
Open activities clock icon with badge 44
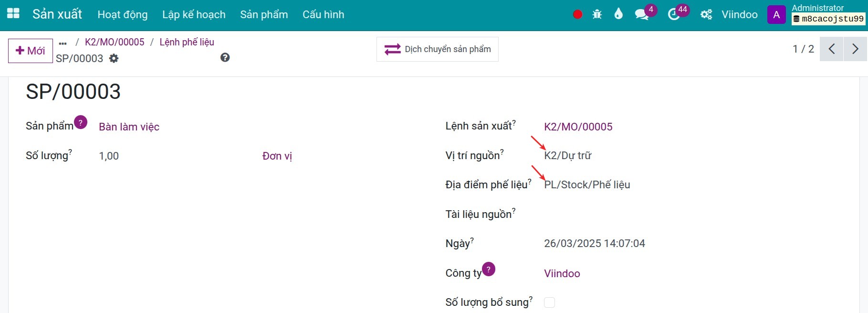(x=674, y=14)
